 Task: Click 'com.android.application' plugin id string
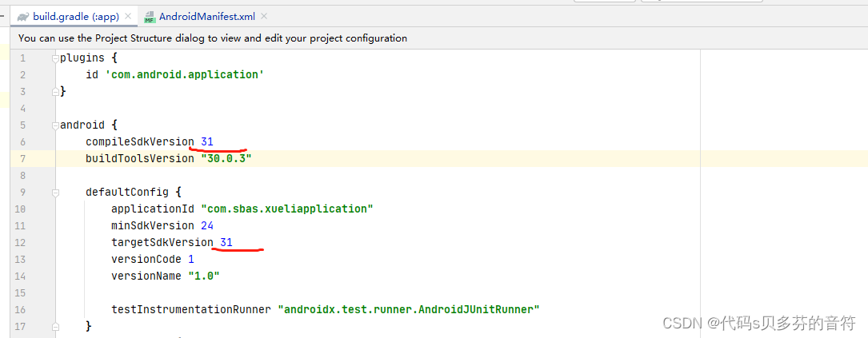click(184, 74)
